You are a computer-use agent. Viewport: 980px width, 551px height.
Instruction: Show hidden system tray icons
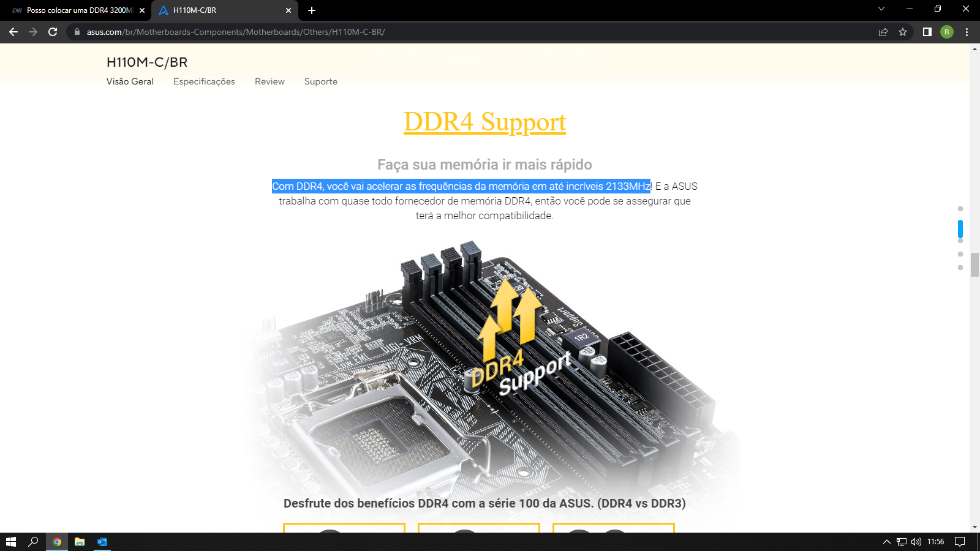point(886,542)
